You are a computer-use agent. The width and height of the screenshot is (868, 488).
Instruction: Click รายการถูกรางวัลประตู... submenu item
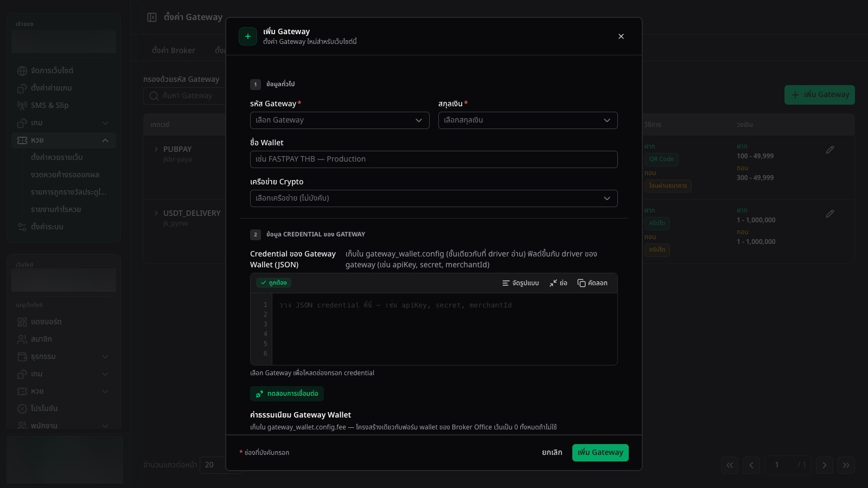tap(69, 192)
